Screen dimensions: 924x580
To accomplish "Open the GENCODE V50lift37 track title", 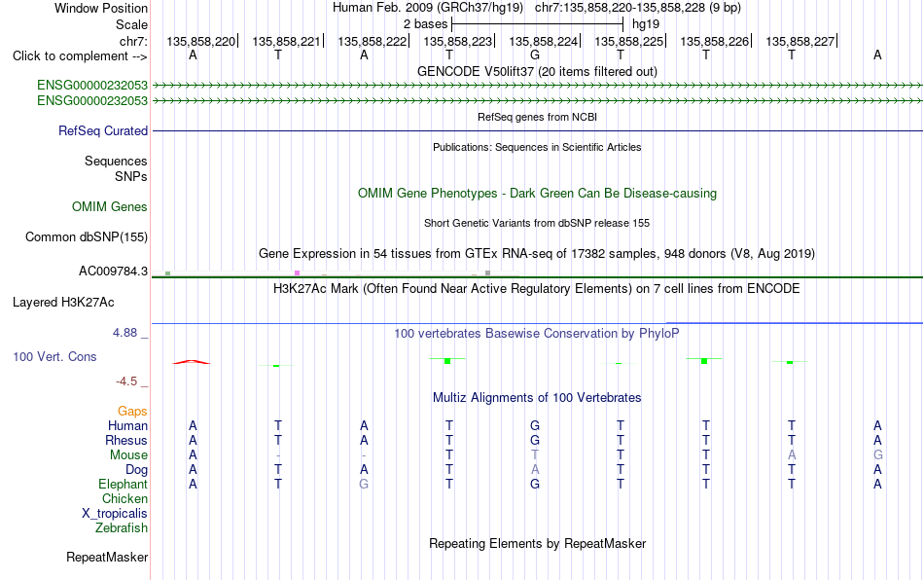I will 537,71.
